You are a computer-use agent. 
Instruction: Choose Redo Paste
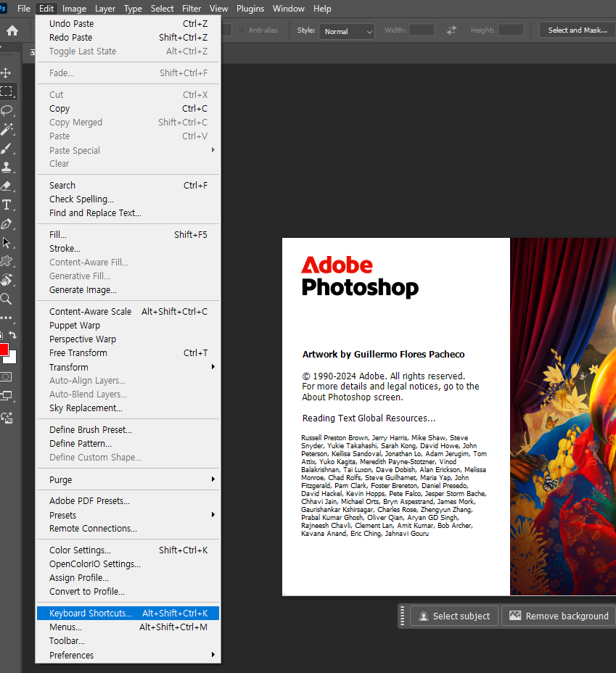point(128,37)
